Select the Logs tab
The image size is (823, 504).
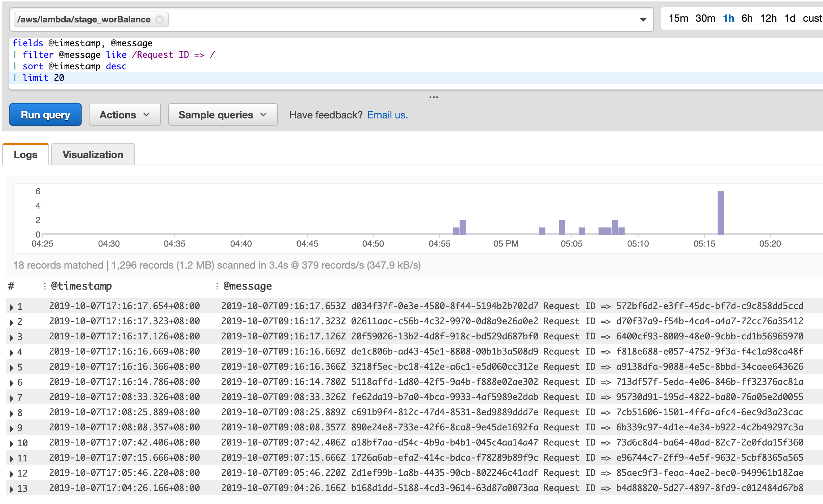pos(26,155)
